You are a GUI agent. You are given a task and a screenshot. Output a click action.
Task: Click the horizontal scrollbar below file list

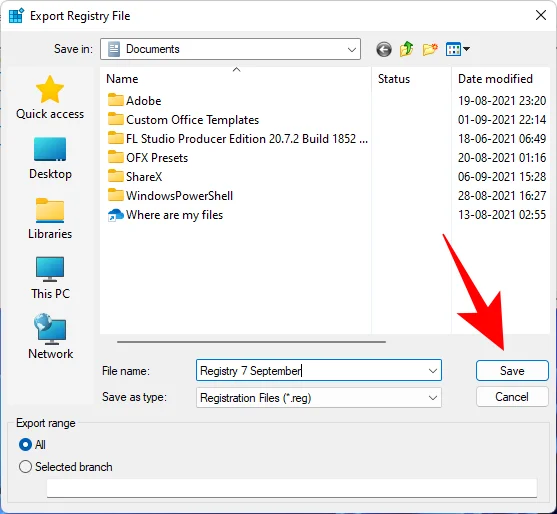(251, 342)
